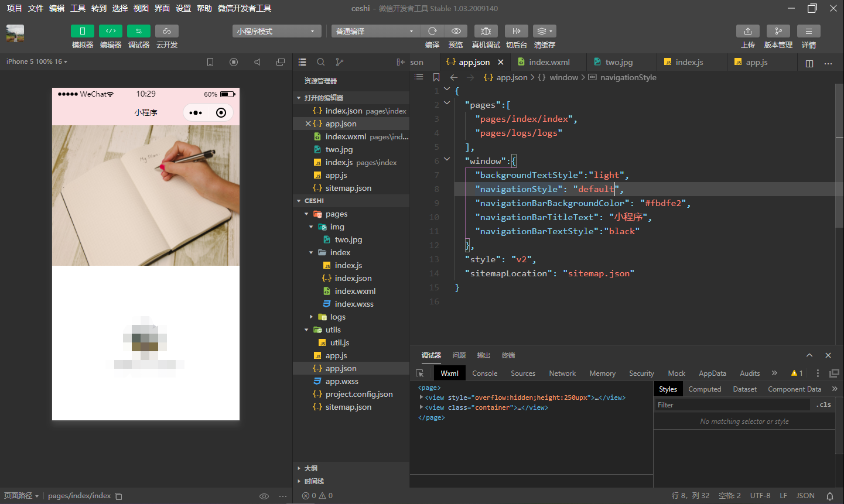Open the Network devtools tab
This screenshot has height=504, width=844.
click(562, 373)
